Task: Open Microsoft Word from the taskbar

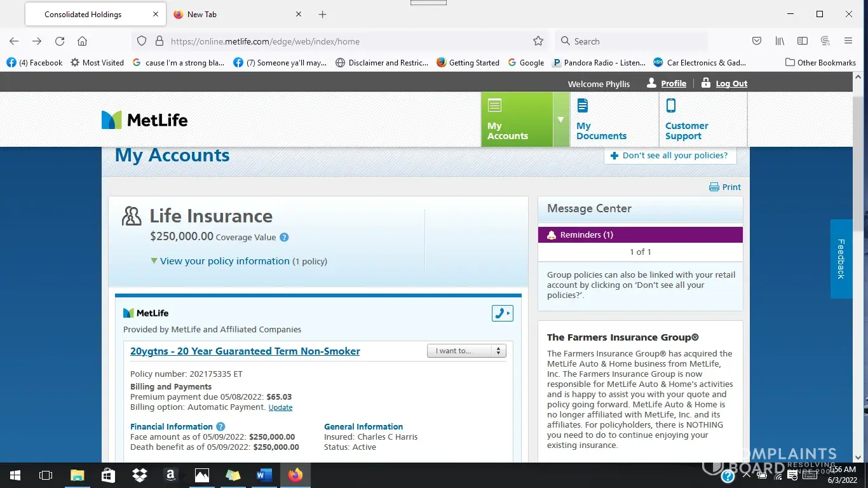Action: 264,475
